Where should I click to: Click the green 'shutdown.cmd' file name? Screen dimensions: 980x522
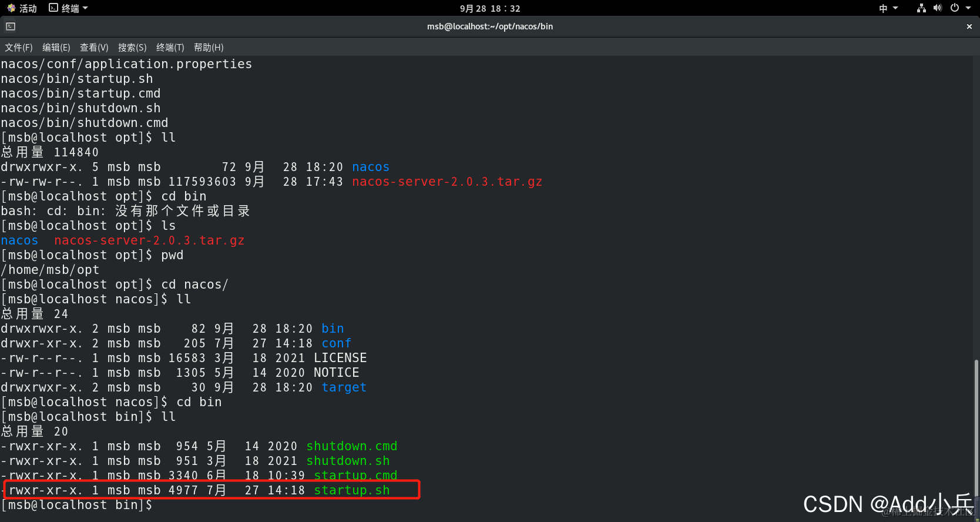(x=352, y=446)
